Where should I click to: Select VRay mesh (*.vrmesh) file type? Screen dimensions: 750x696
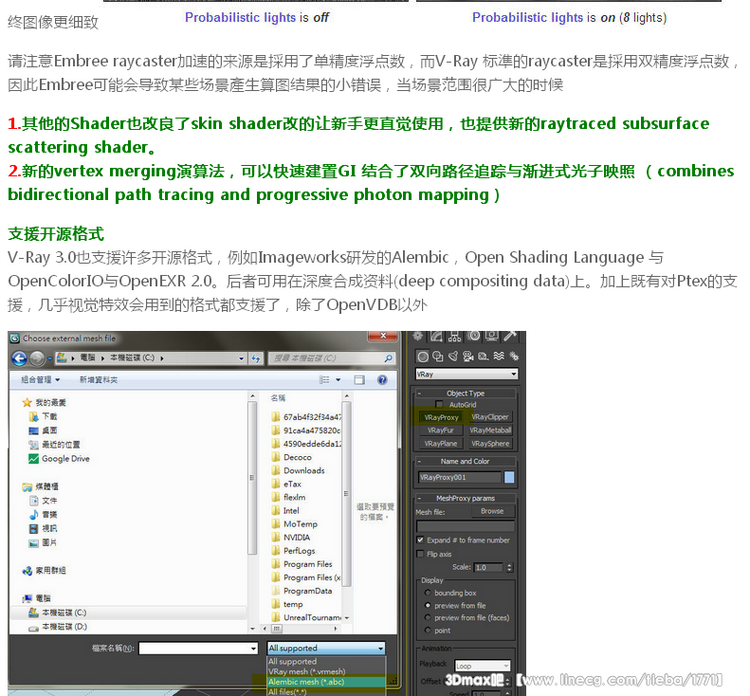[326, 672]
